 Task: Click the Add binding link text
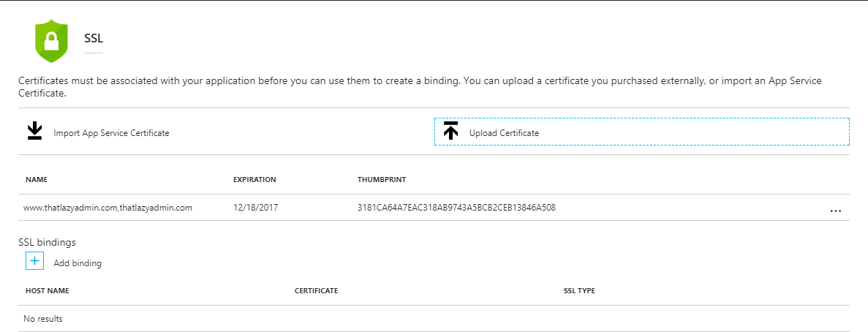[x=78, y=263]
